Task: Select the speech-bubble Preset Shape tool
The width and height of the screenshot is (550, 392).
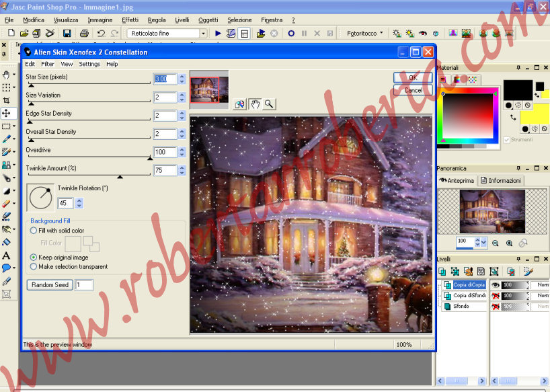Action: click(x=6, y=268)
